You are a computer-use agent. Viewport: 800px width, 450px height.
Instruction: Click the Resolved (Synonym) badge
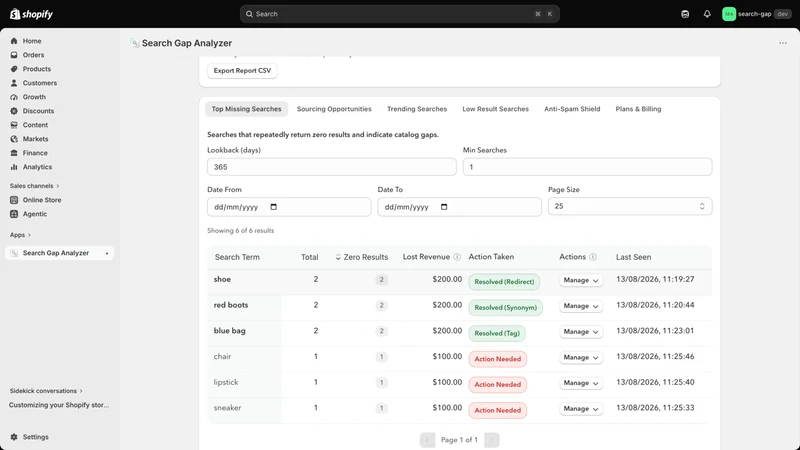point(506,308)
